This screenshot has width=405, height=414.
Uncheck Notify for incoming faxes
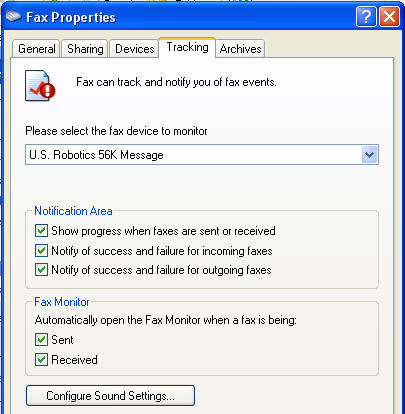tap(41, 250)
